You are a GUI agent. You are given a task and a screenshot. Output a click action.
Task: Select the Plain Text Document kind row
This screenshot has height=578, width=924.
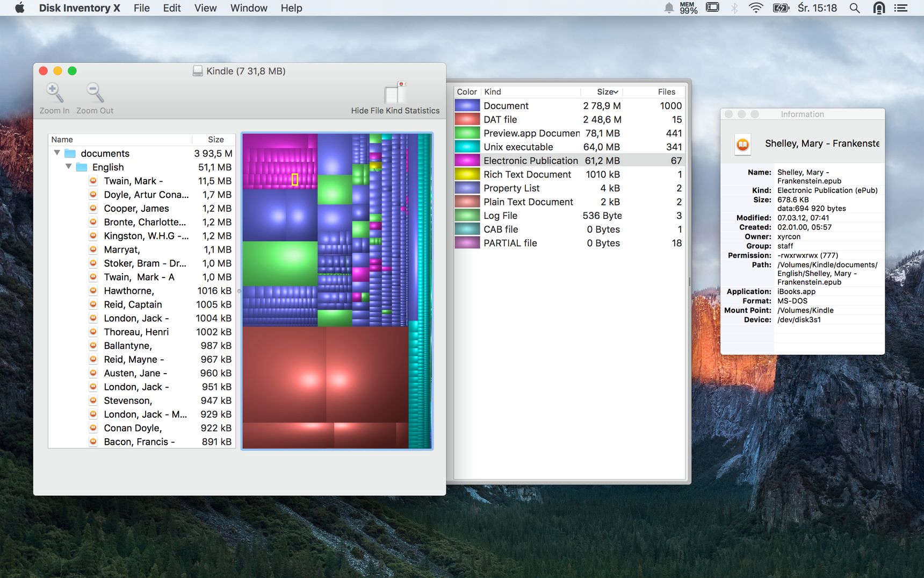click(x=569, y=202)
